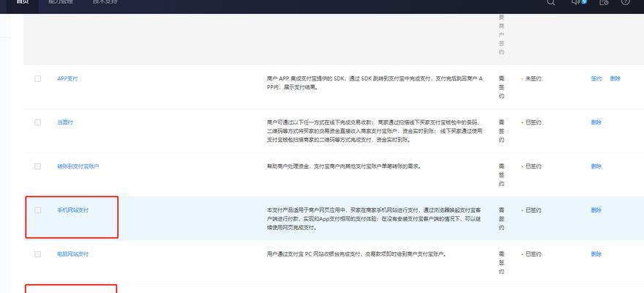Open the help question mark icon
This screenshot has width=644, height=293.
click(x=625, y=1)
